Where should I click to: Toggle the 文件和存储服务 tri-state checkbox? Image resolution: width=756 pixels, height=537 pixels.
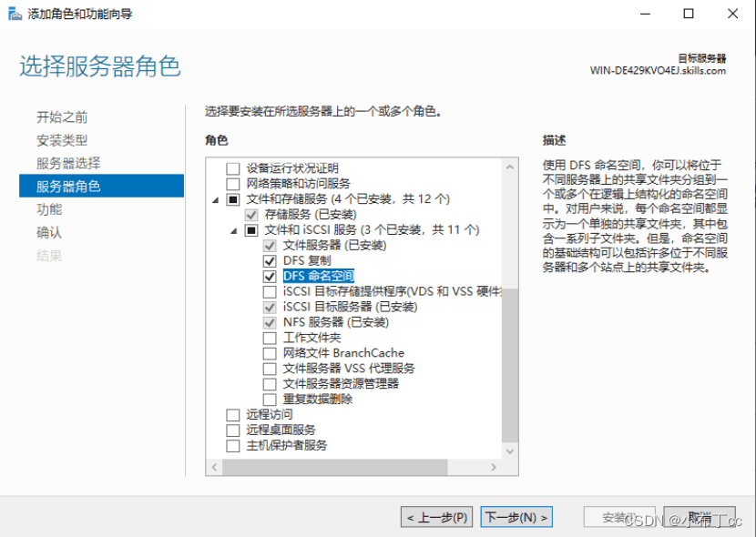click(x=233, y=199)
